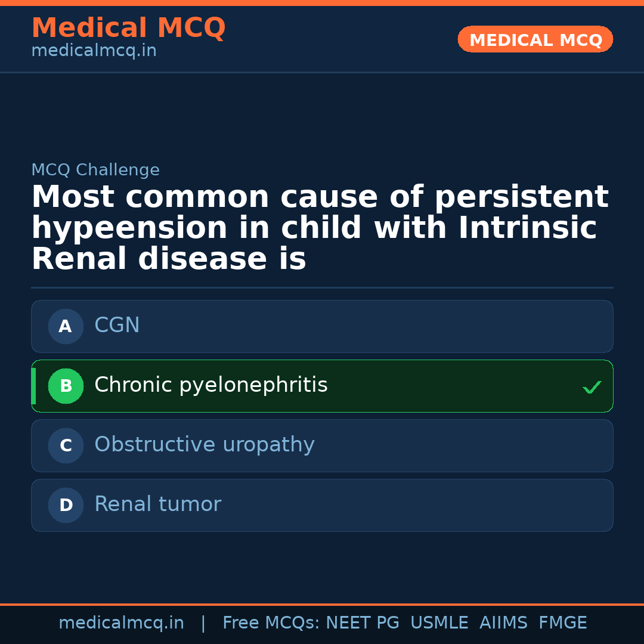Select the letter A option circle
The image size is (644, 644).
[66, 327]
